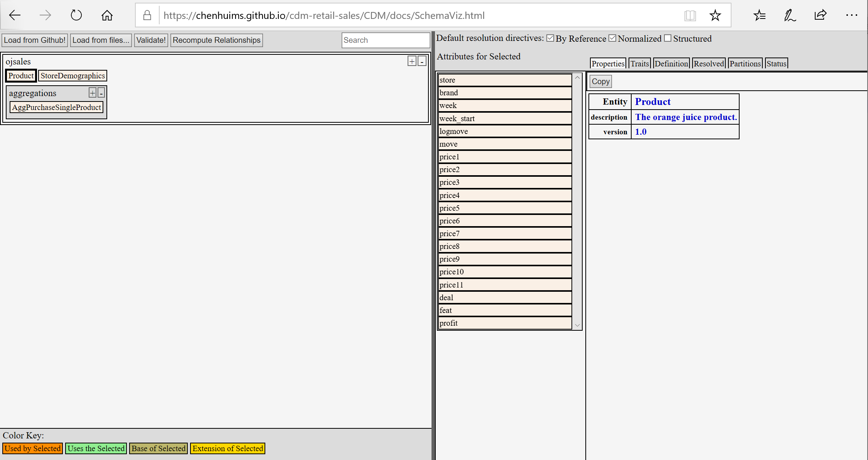Click the add notes pen icon

(789, 15)
